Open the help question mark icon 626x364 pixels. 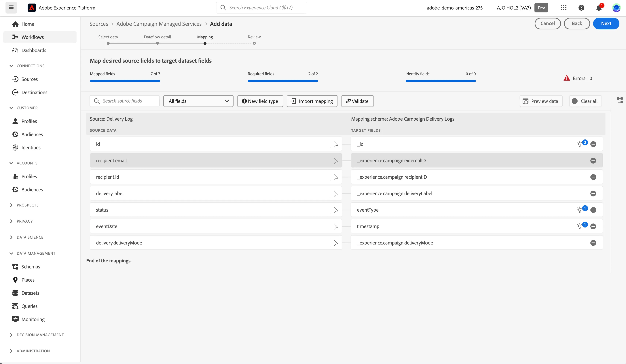pos(581,7)
